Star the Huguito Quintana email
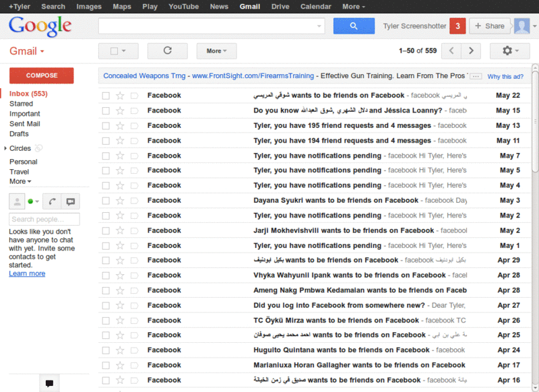539x392 pixels. click(120, 350)
